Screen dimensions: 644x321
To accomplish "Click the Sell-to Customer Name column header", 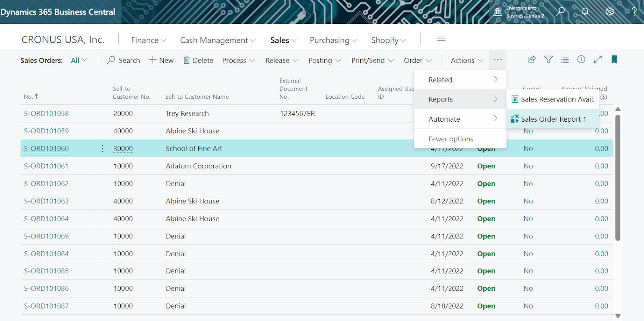I will [197, 97].
